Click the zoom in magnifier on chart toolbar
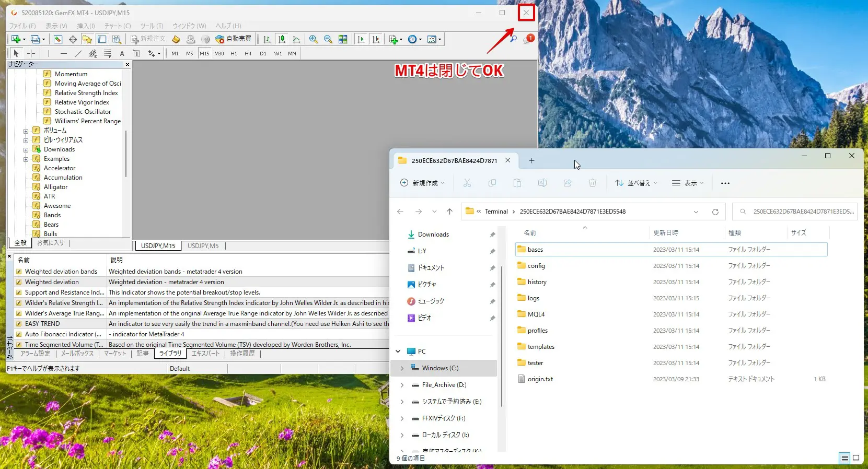868x469 pixels. point(313,39)
